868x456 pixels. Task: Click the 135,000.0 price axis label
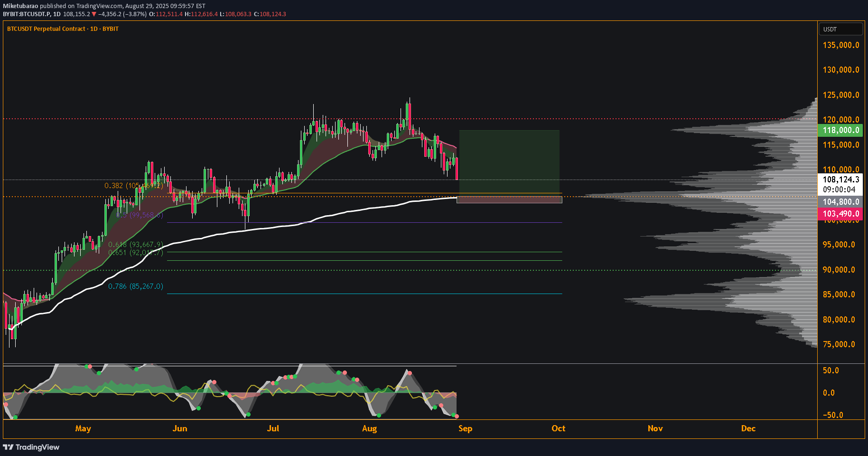[x=841, y=45]
